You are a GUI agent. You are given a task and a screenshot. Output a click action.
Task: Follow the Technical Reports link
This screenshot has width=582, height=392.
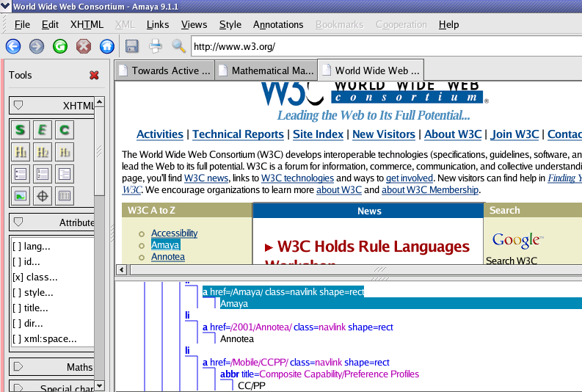tap(238, 134)
